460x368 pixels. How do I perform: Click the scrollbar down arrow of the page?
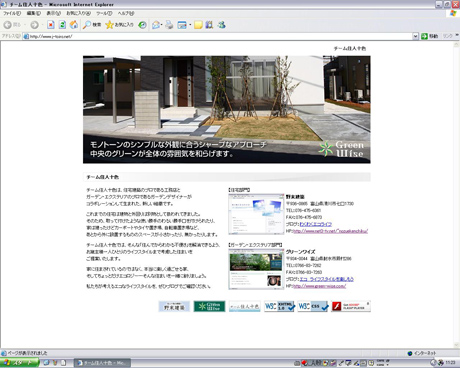pyautogui.click(x=456, y=345)
